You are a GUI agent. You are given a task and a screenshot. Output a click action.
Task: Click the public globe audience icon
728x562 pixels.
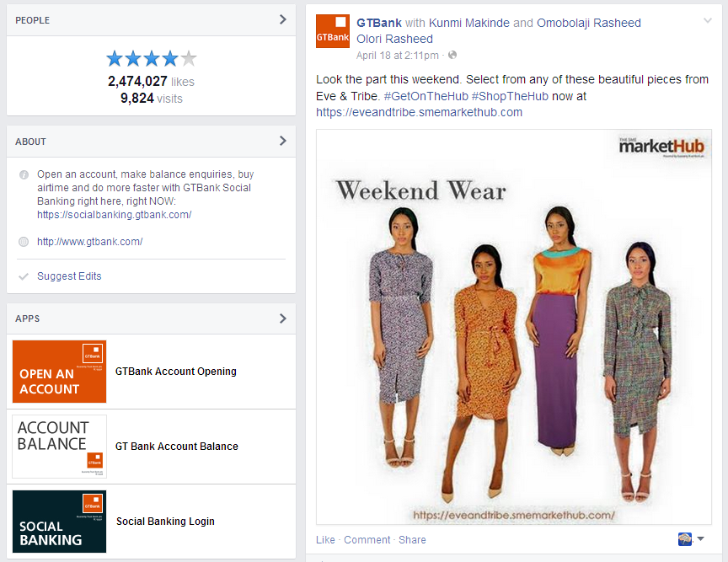(x=452, y=56)
